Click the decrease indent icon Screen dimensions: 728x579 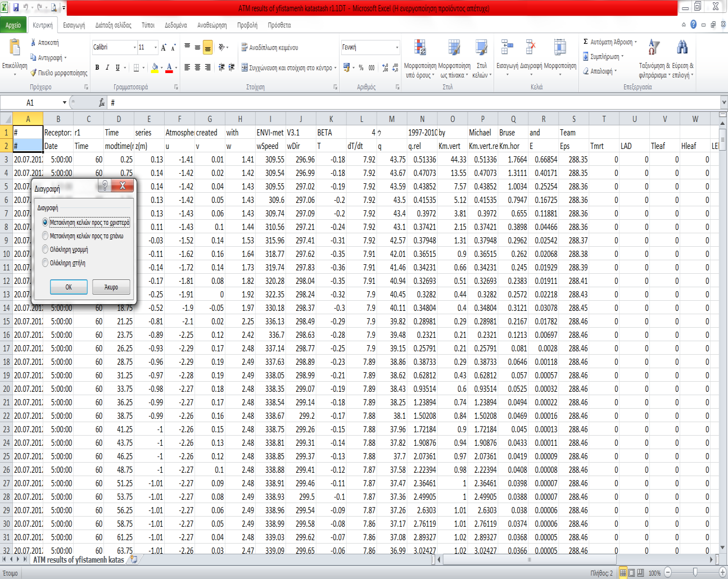coord(221,67)
